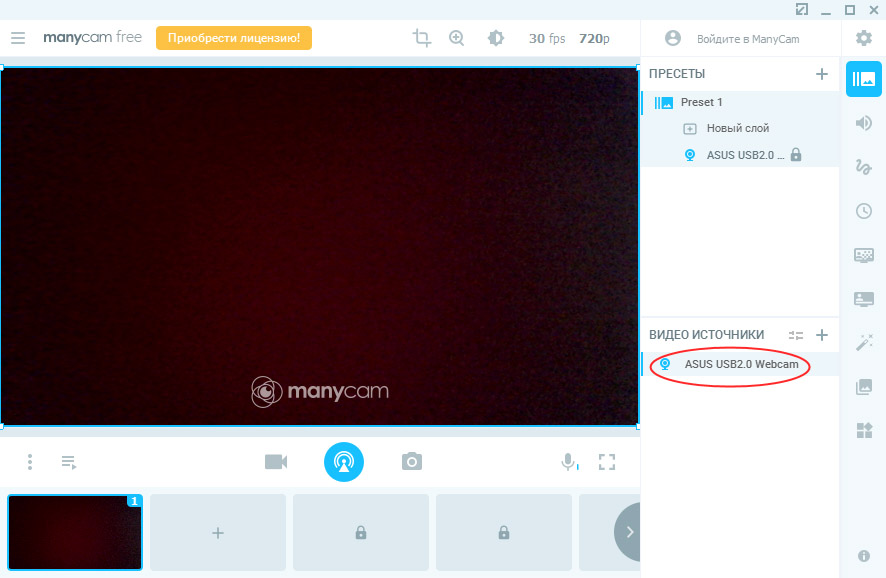Screen dimensions: 886x578
Task: Start video recording with camcorder icon
Action: [x=276, y=462]
